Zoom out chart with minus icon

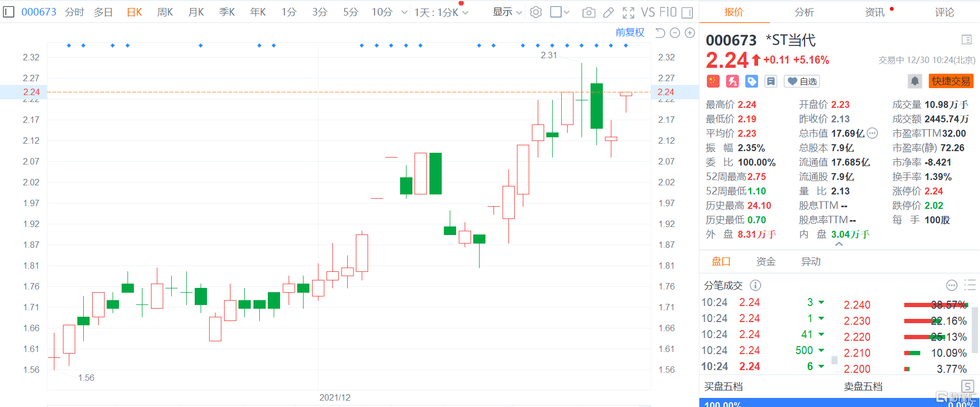675,33
